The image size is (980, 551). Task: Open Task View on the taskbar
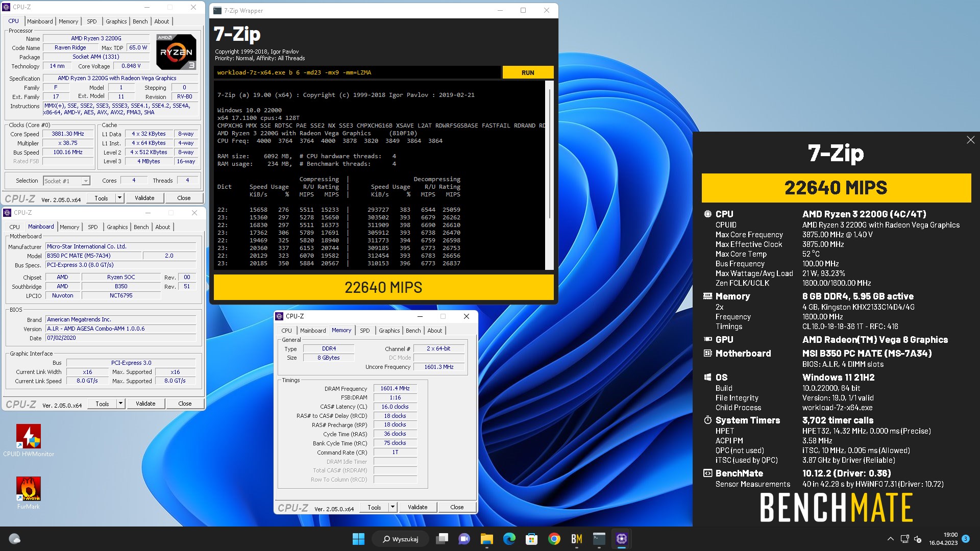pyautogui.click(x=442, y=539)
